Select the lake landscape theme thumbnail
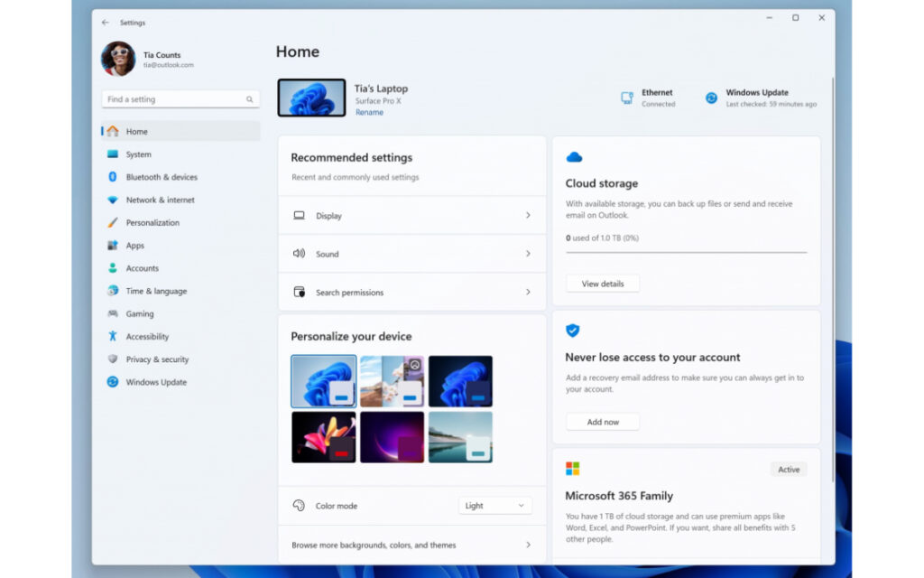Viewport: 924px width, 578px height. click(x=460, y=437)
